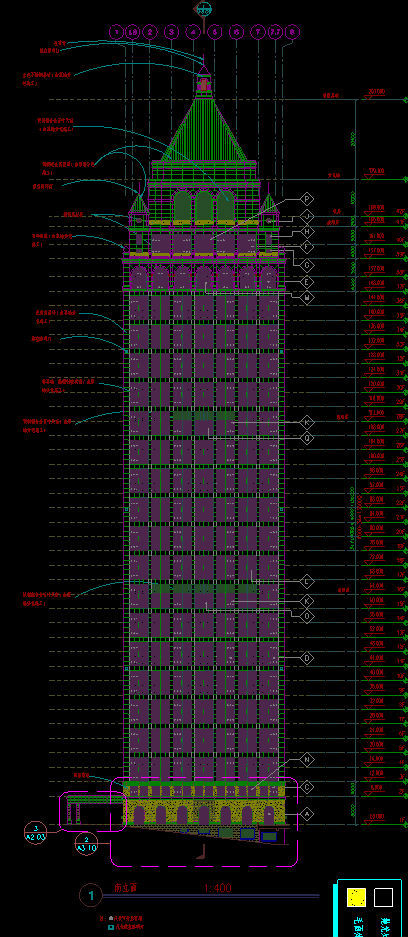Click the diamond tag labeled M
This screenshot has width=408, height=937.
point(307,297)
